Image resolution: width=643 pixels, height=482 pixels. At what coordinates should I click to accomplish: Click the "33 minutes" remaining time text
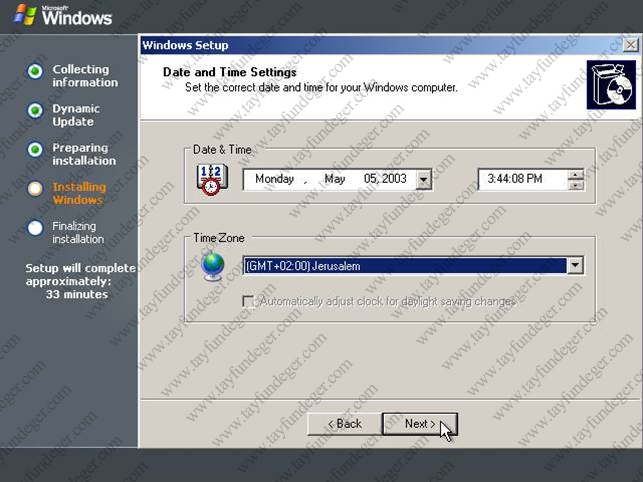coord(77,294)
